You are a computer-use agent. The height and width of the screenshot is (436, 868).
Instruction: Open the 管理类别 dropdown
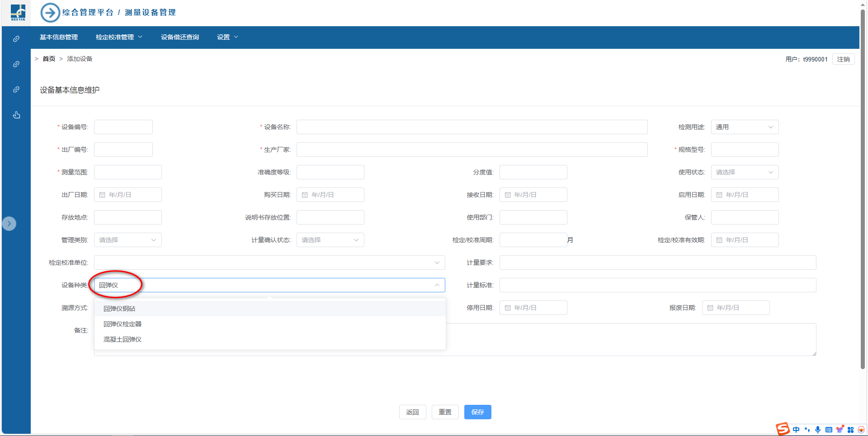tap(127, 240)
